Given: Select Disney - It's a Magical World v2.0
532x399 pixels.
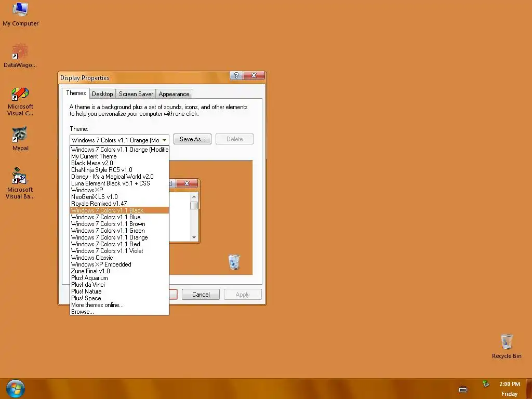Looking at the screenshot, I should [119, 177].
